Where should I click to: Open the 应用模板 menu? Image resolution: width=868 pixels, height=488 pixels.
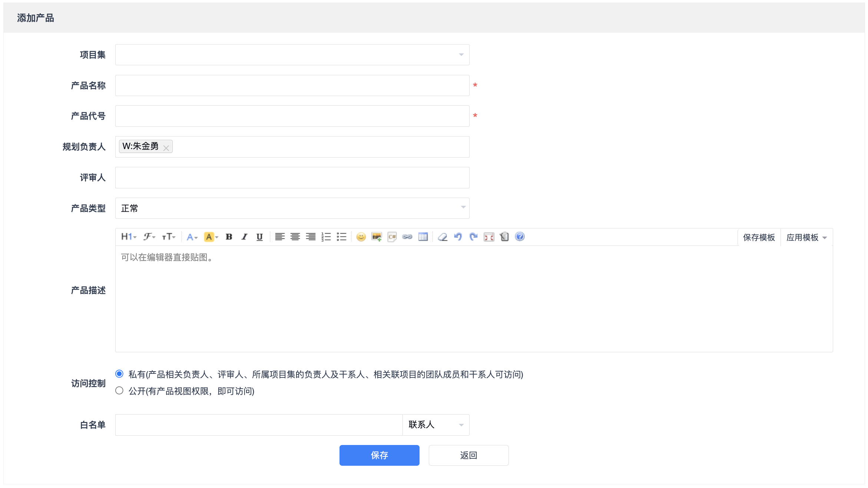click(806, 237)
